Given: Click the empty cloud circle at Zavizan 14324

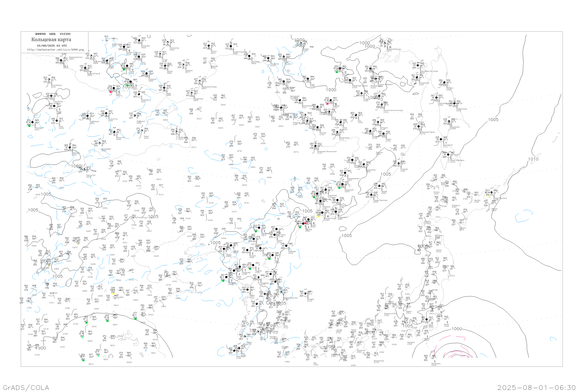Looking at the screenshot, I should click(x=432, y=186).
